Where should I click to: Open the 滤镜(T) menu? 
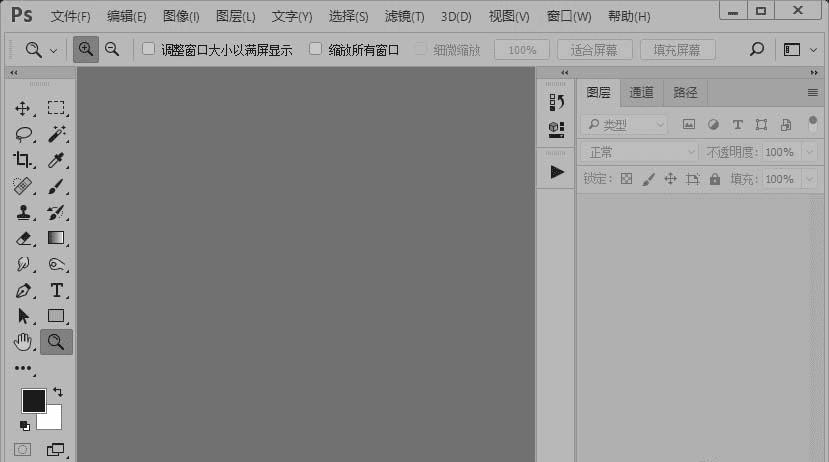[404, 16]
